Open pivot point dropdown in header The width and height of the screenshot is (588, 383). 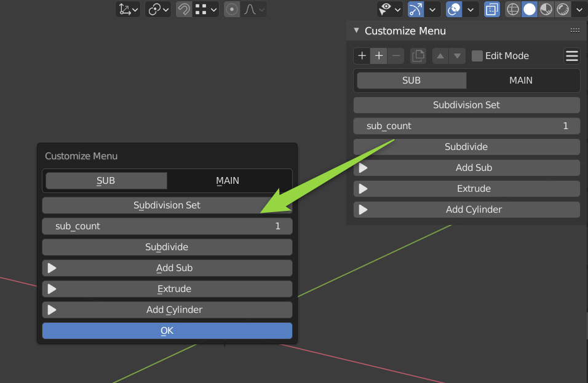pos(158,9)
